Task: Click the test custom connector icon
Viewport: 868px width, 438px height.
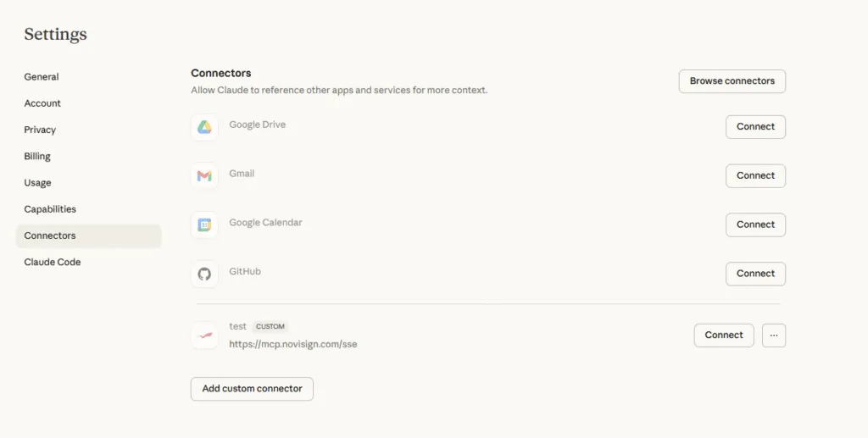Action: tap(204, 335)
